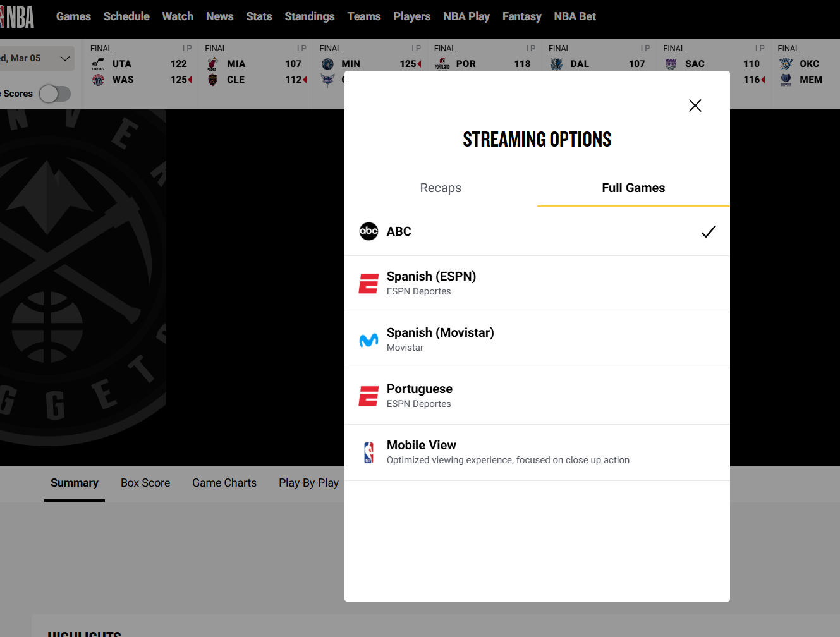The height and width of the screenshot is (637, 840).
Task: Click 'Optimized viewing experience' description text
Action: coord(508,460)
